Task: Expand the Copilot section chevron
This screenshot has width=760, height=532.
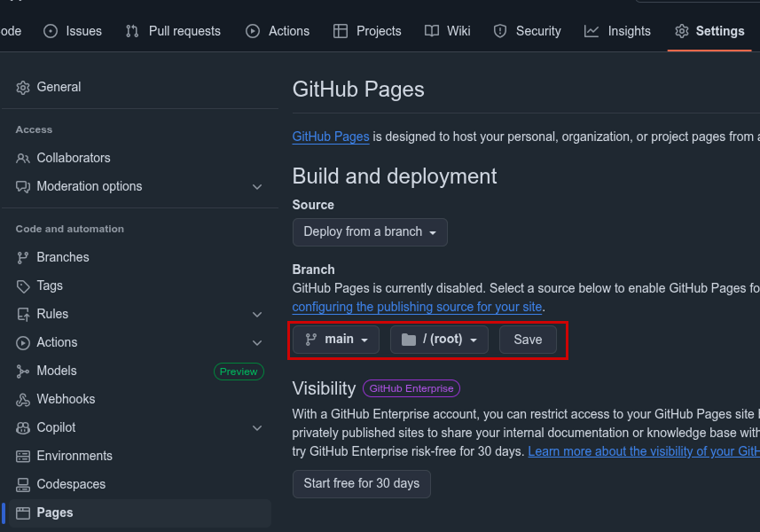Action: point(257,428)
